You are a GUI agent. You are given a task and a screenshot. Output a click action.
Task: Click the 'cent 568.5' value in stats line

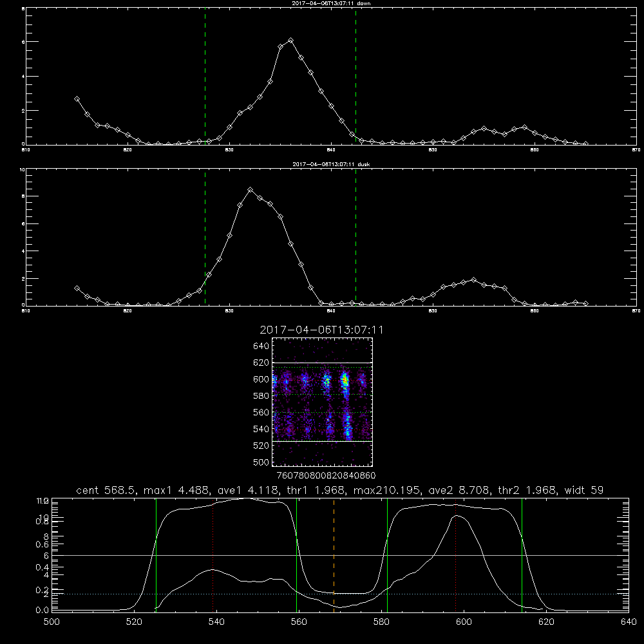[x=106, y=490]
